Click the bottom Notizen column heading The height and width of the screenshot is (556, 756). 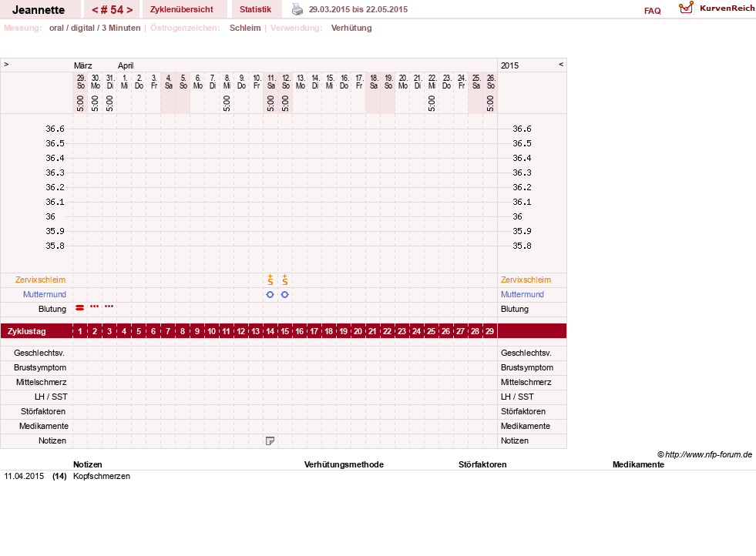(88, 464)
